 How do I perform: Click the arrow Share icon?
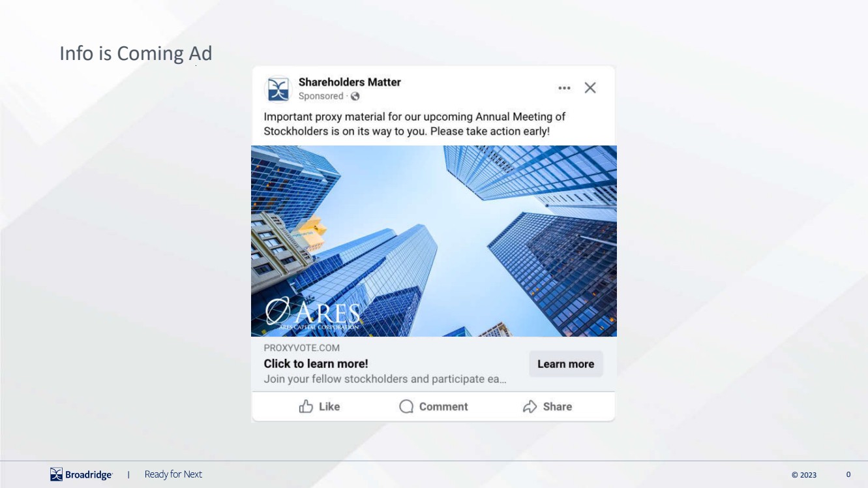(530, 406)
